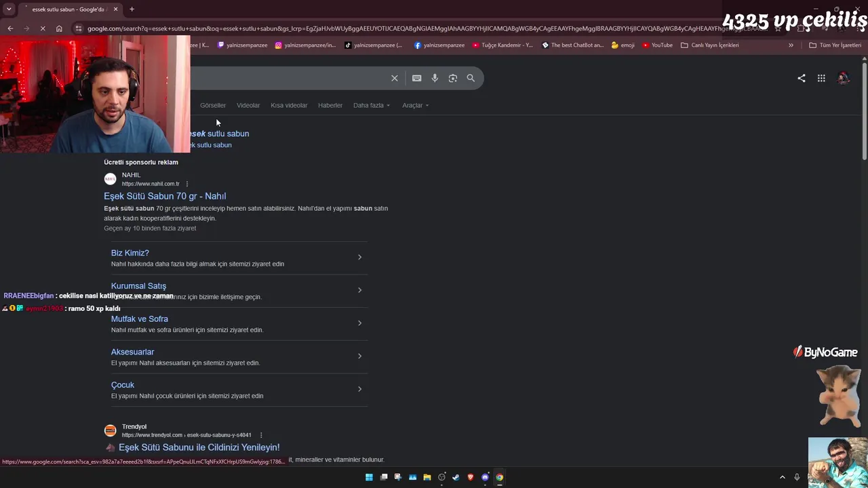Expand the Biz Kimiz? sitelink arrow
868x488 pixels.
point(359,258)
